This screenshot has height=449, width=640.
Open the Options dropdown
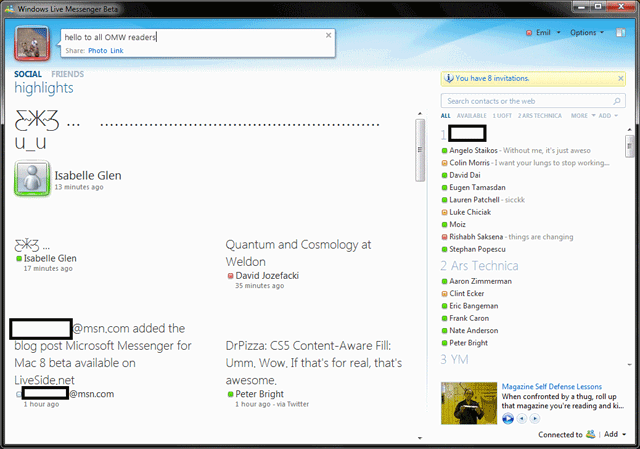point(587,33)
